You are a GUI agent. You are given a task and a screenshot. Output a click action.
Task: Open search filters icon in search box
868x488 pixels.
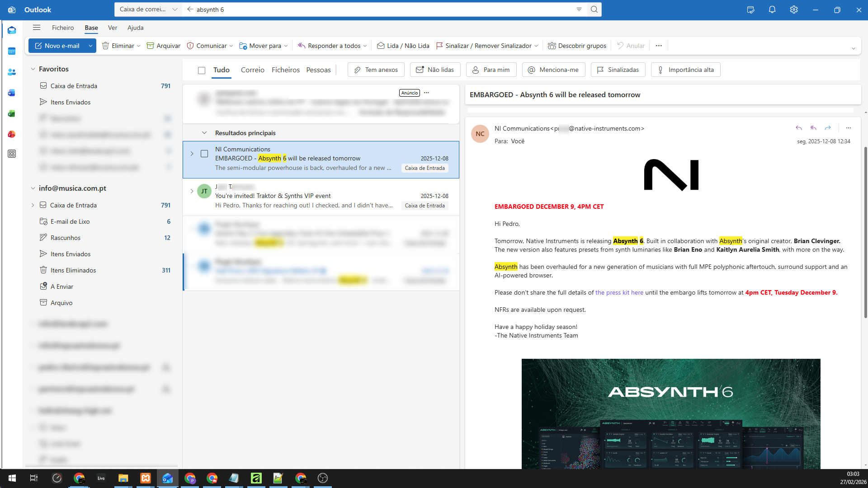(x=579, y=9)
